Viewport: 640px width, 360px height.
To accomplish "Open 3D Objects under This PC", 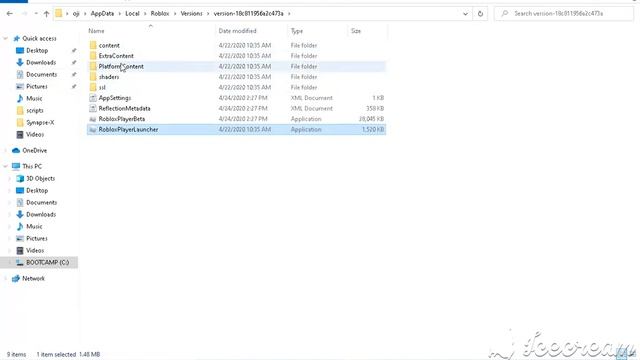I will 40,178.
